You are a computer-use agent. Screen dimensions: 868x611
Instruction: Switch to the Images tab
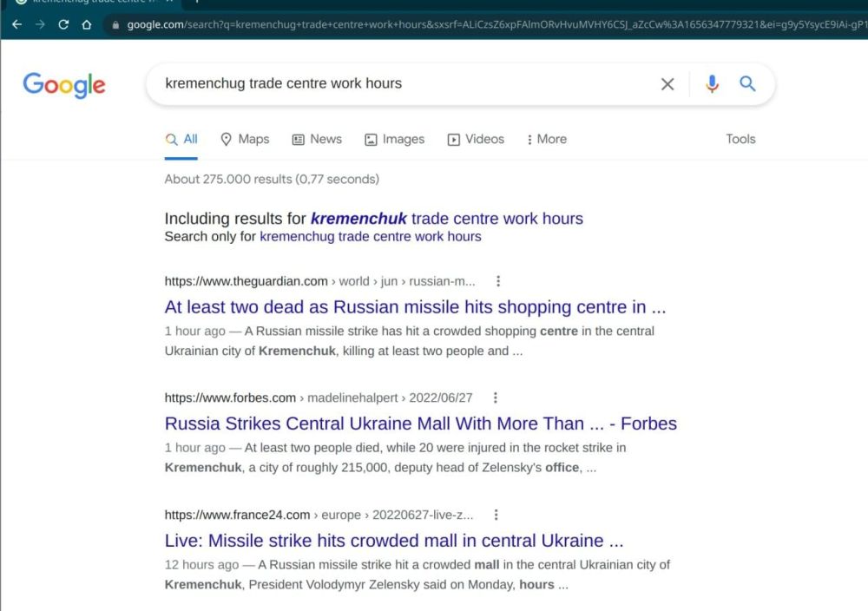click(394, 139)
